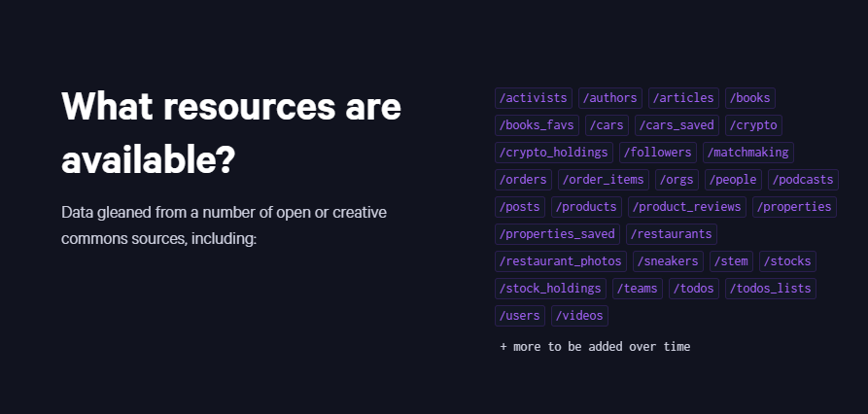Select the /crypto_holdings resource tag
Viewport: 868px width, 414px height.
click(x=554, y=153)
